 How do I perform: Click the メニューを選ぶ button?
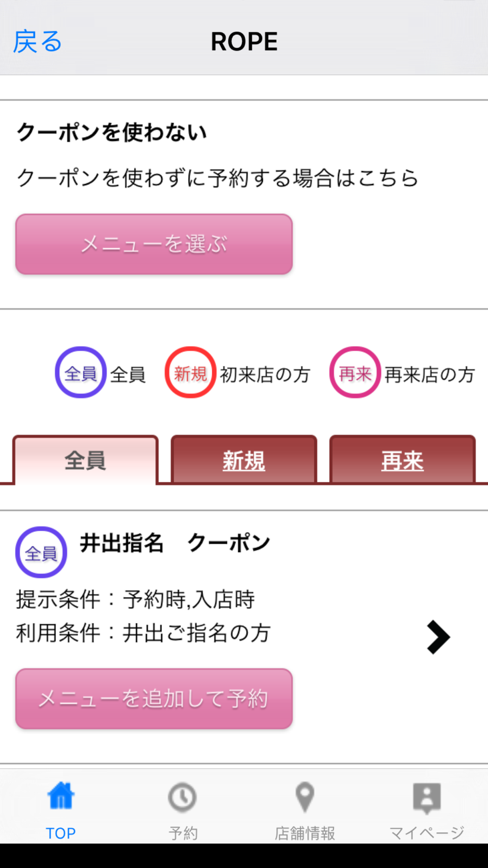tap(154, 244)
